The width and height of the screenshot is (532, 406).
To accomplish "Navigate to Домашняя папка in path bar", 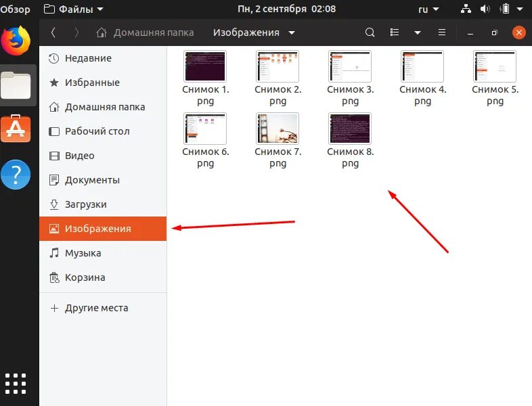I will pyautogui.click(x=145, y=32).
